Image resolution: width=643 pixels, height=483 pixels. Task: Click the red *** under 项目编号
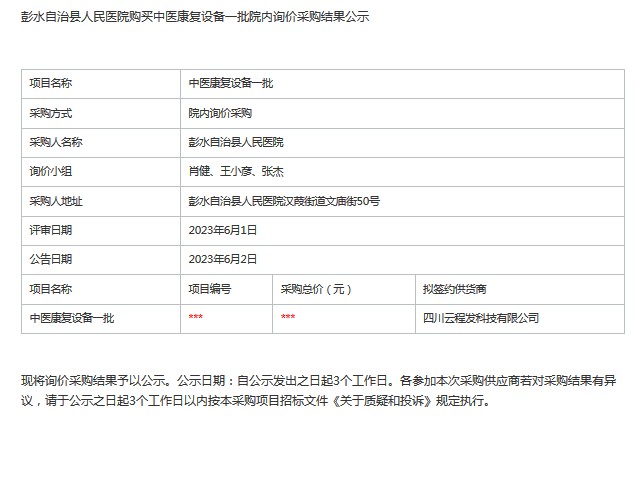pyautogui.click(x=196, y=317)
